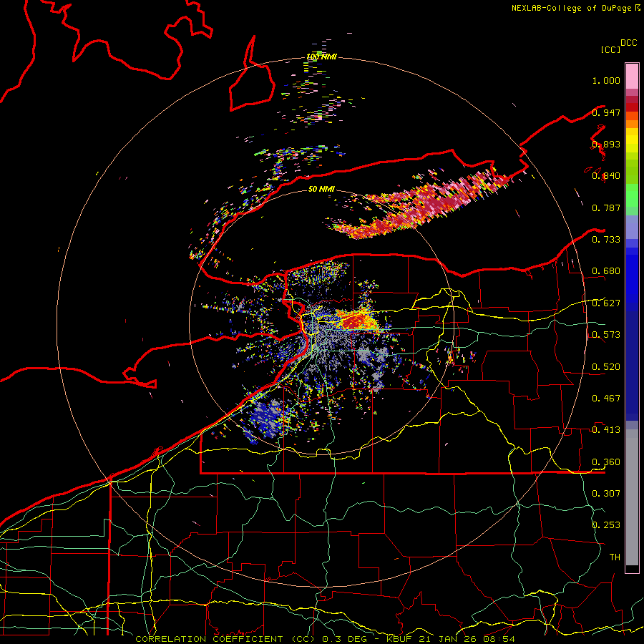Click the 50 NMI range ring label
Viewport: 644px width, 644px height.
point(321,189)
